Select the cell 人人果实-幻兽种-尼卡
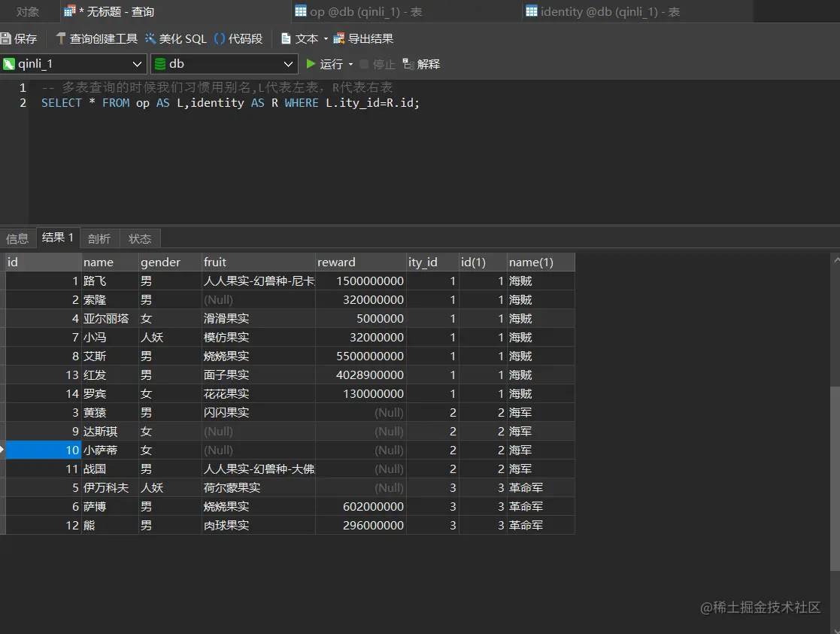Image resolution: width=840 pixels, height=634 pixels. click(258, 281)
